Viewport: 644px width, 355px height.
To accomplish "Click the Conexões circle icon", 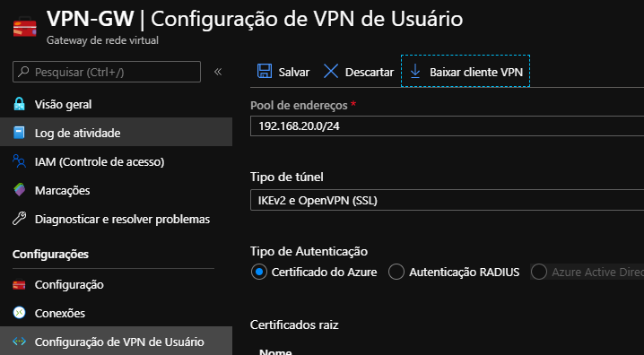I will (x=19, y=313).
